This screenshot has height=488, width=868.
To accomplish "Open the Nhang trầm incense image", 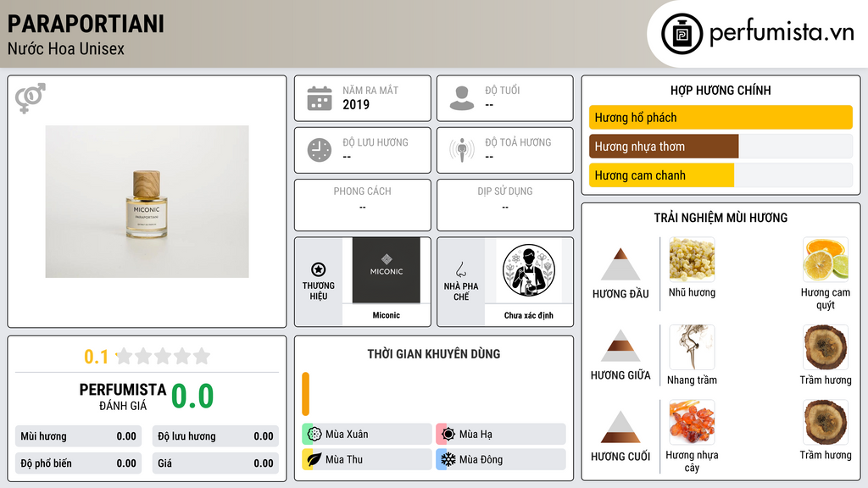I will [692, 347].
